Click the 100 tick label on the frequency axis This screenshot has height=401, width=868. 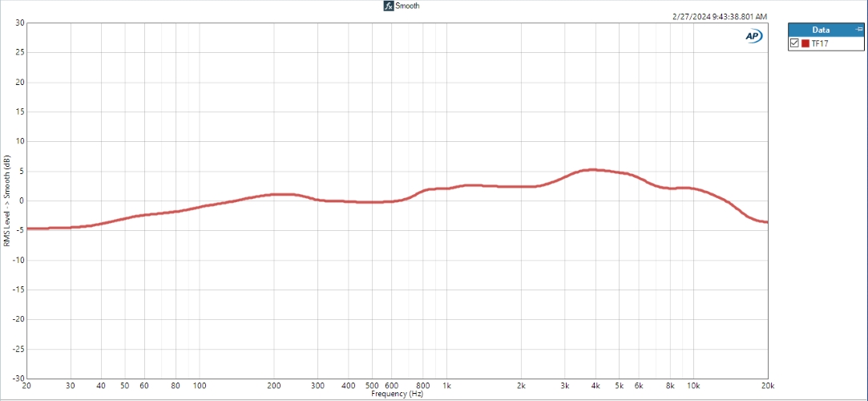(x=200, y=386)
